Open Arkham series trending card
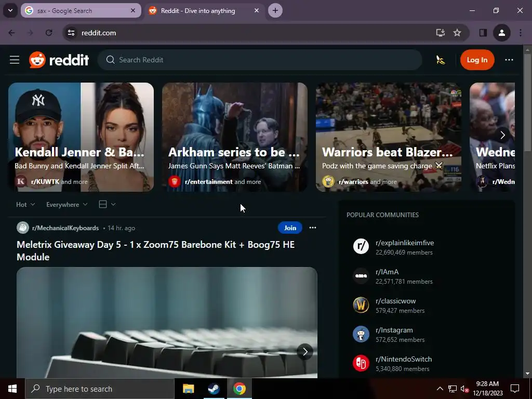This screenshot has height=399, width=532. [x=234, y=137]
